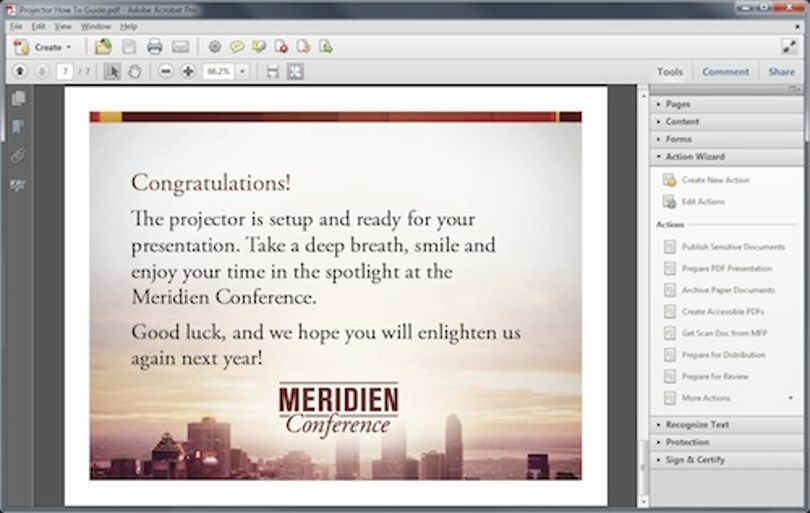Click the page number input field

(x=64, y=71)
